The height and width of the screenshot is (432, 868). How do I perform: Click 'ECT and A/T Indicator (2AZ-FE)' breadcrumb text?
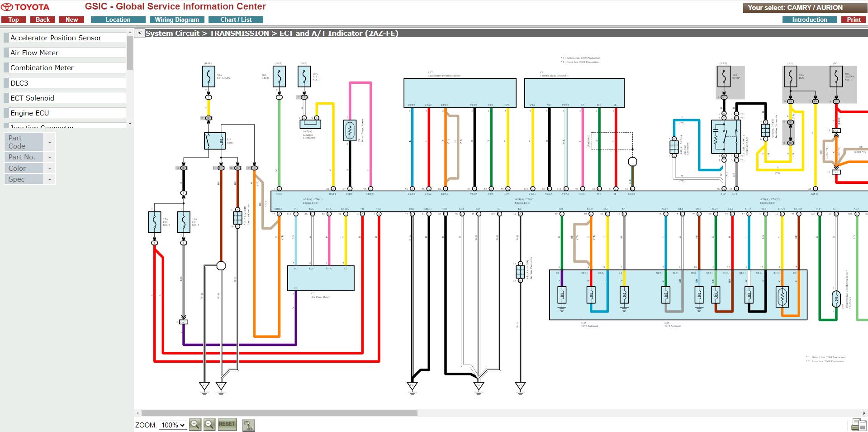pyautogui.click(x=339, y=34)
